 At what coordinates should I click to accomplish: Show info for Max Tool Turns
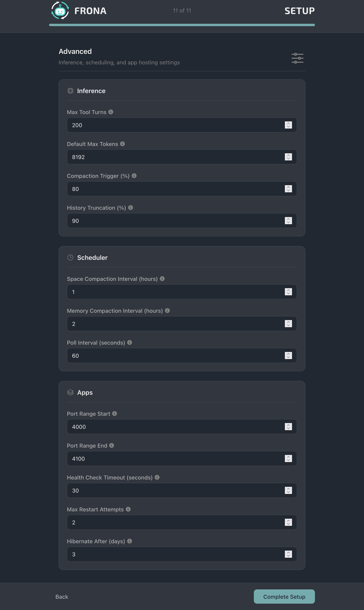111,112
